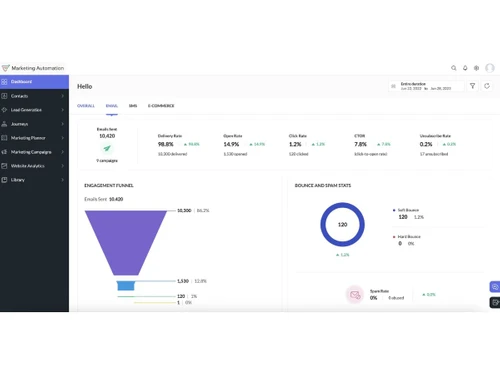Click the Soft Bounce legend entry
The height and width of the screenshot is (375, 500).
click(408, 213)
